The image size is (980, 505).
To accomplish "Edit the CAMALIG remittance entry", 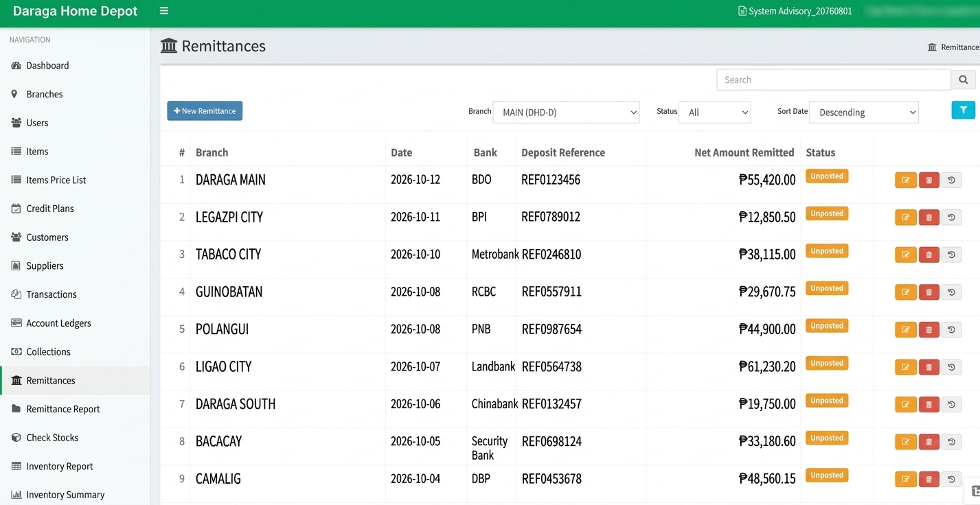I will point(906,479).
